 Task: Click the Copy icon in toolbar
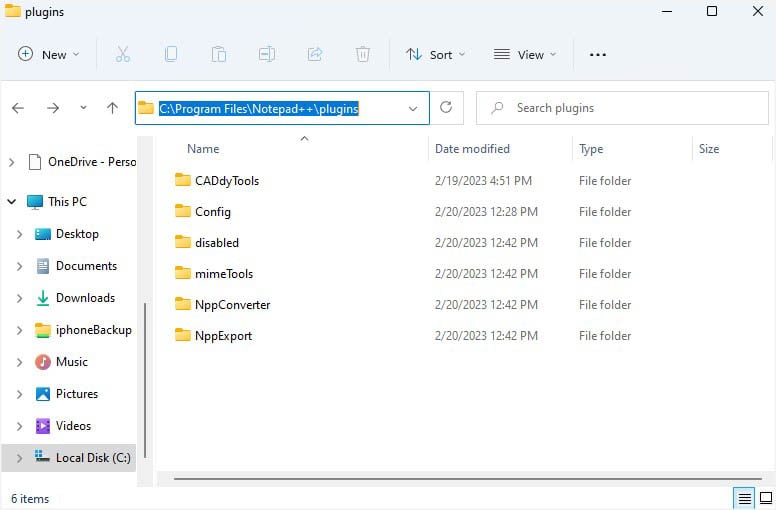[x=171, y=54]
